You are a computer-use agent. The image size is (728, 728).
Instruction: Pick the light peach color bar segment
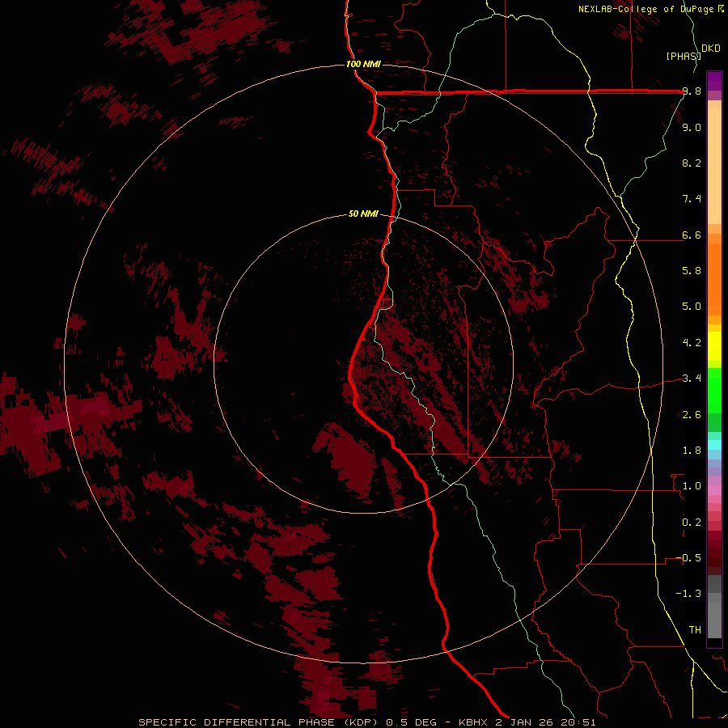pos(714,166)
